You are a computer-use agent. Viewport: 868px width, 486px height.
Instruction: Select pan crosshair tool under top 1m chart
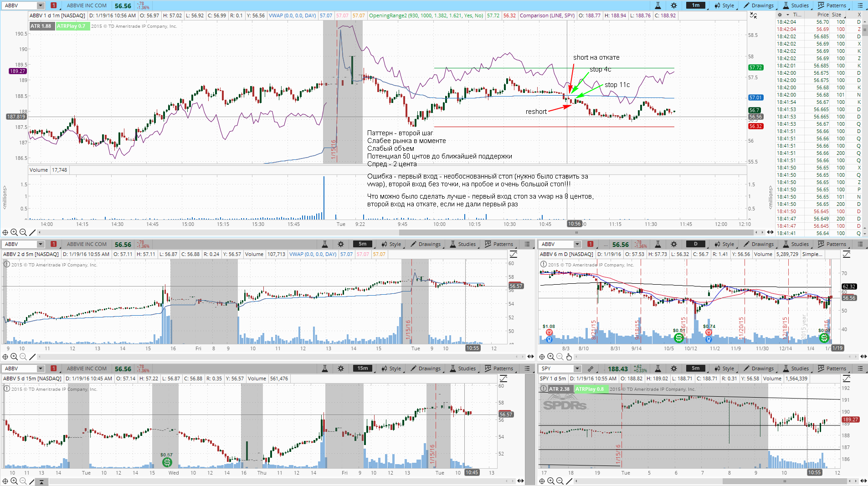[x=5, y=232]
